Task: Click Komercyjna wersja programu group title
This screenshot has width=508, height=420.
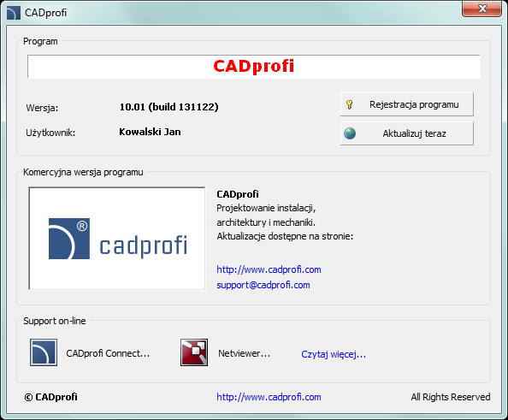Action: (83, 172)
